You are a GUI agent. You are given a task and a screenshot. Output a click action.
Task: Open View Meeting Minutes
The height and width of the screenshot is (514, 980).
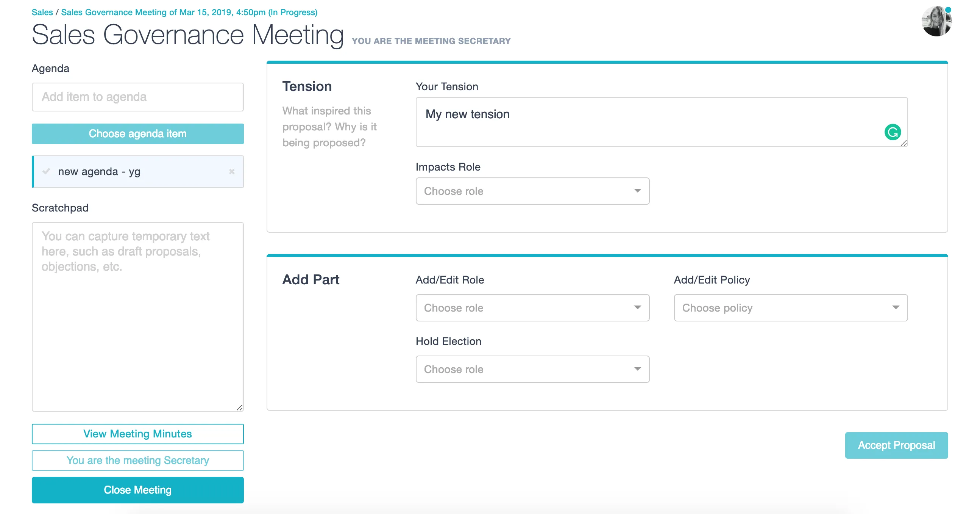point(137,434)
